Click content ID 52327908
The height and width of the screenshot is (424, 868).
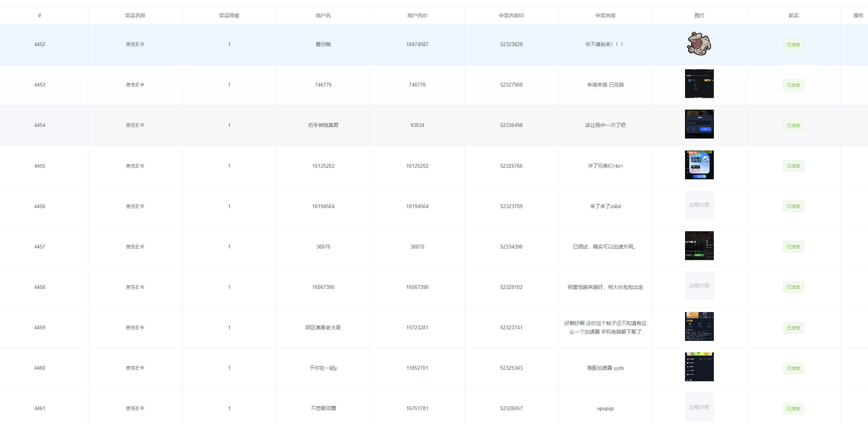[511, 85]
